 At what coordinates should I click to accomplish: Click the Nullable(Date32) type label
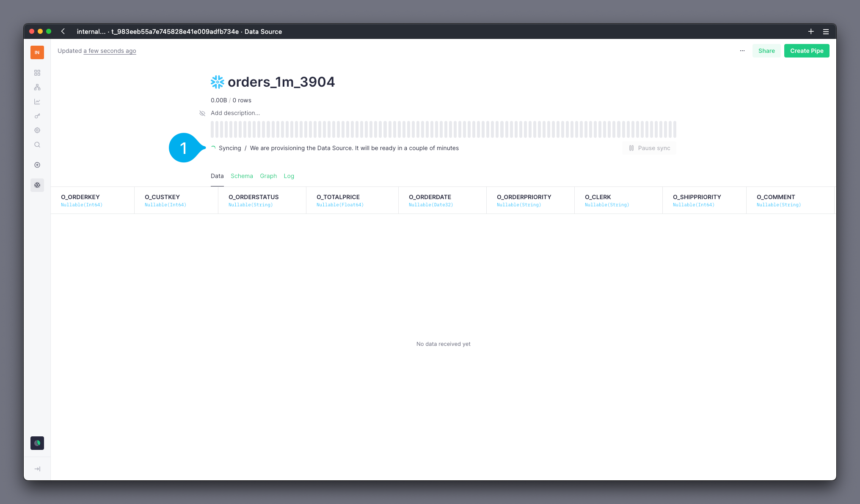431,205
